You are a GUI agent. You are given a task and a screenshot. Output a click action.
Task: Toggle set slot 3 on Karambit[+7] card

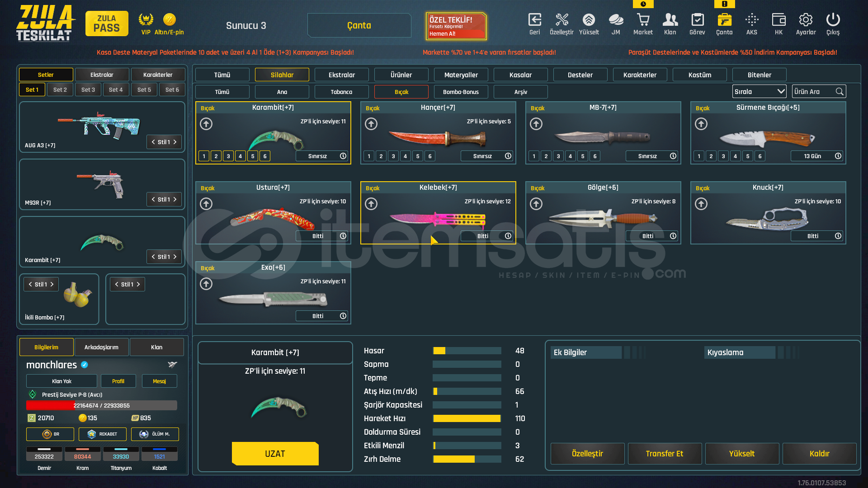coord(228,156)
